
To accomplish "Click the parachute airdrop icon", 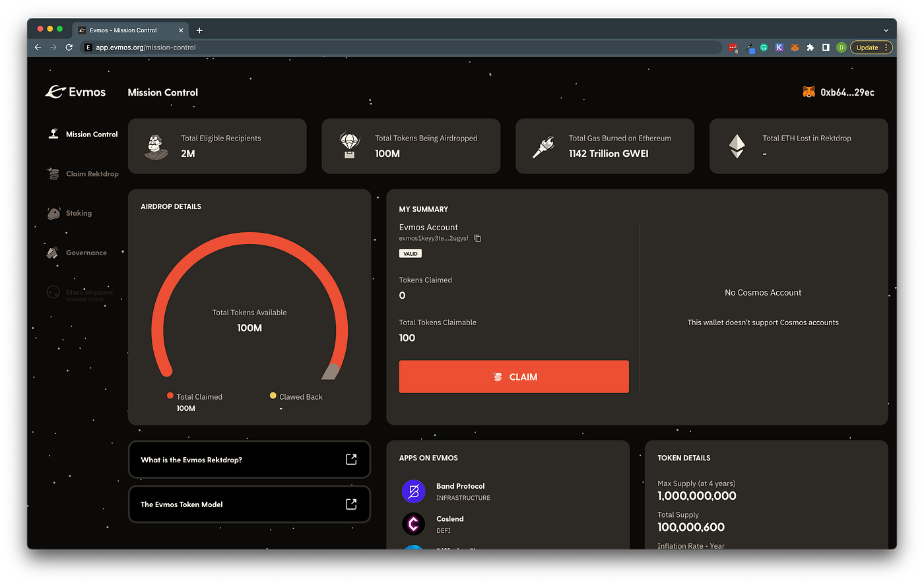I will pos(350,146).
